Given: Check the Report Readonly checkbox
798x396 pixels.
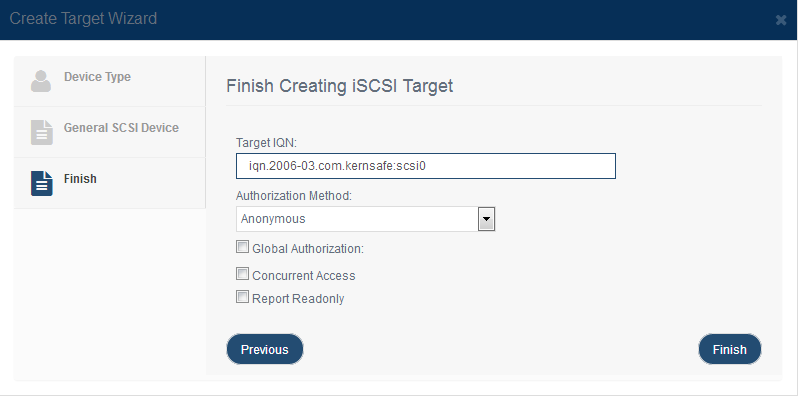Looking at the screenshot, I should 242,297.
